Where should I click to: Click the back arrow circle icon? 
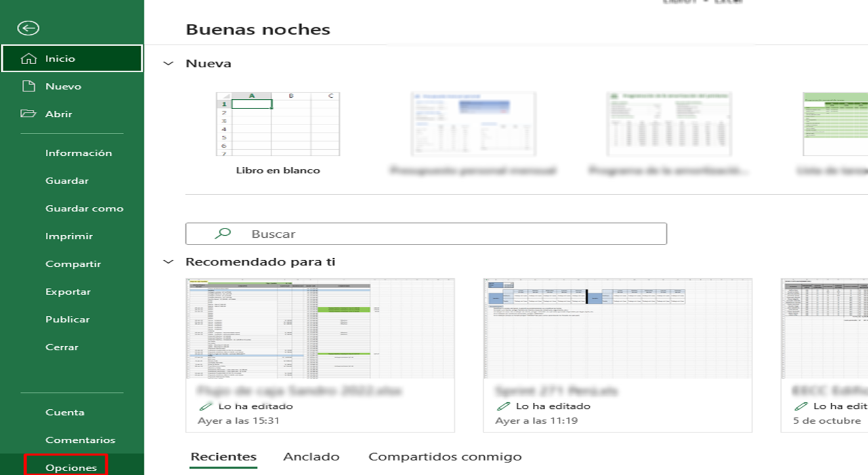(28, 28)
